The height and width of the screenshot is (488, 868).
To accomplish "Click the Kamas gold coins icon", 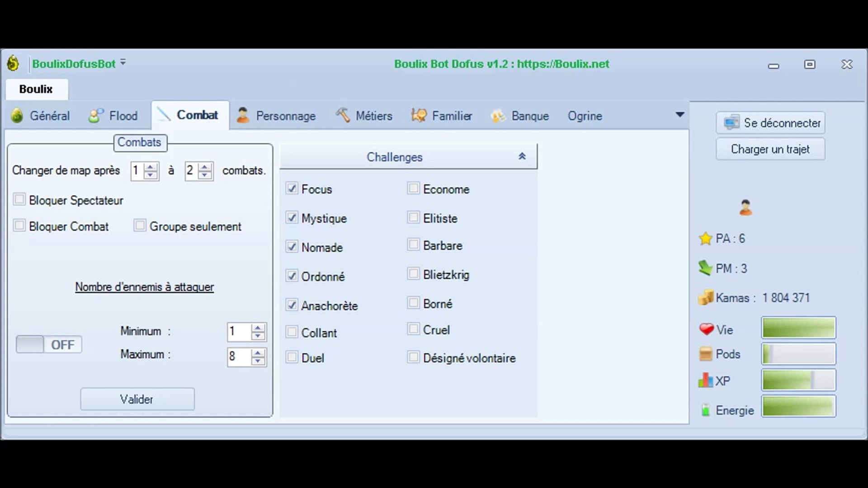I will 705,298.
